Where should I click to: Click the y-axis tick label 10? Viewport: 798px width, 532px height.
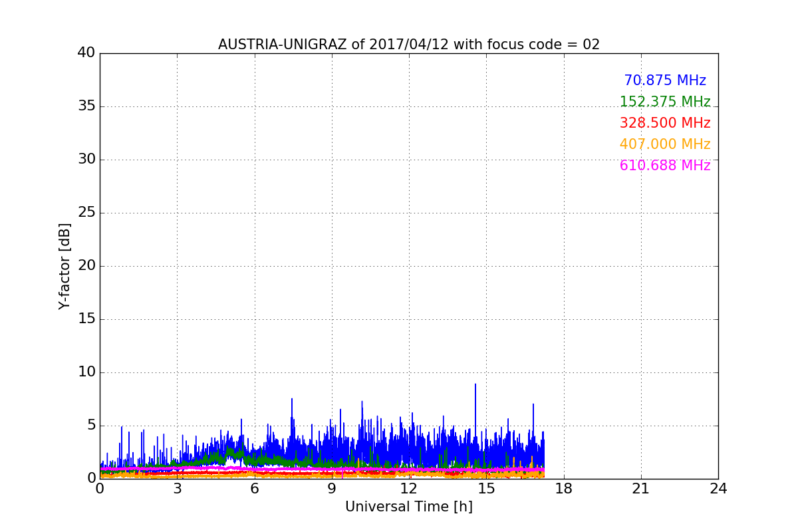86,372
